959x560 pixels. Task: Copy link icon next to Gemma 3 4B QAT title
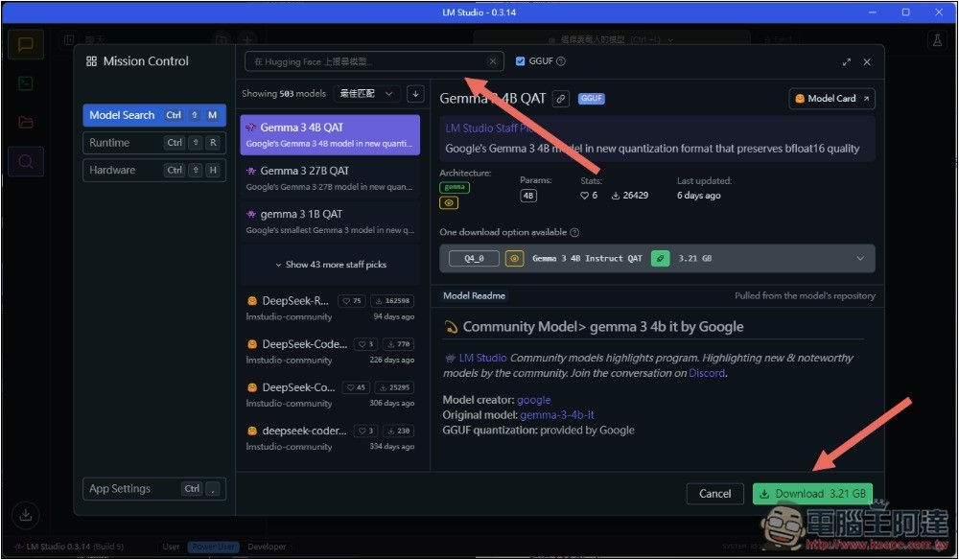pyautogui.click(x=561, y=99)
